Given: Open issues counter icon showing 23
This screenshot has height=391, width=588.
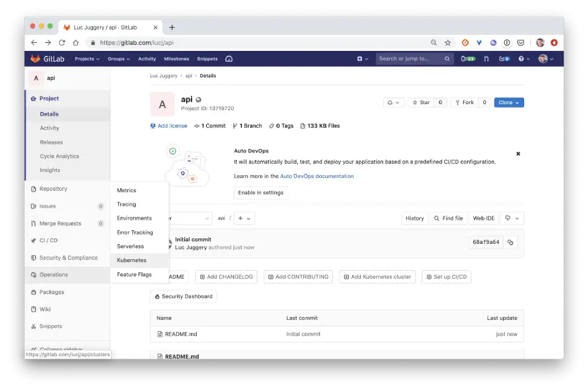Looking at the screenshot, I should [x=468, y=59].
